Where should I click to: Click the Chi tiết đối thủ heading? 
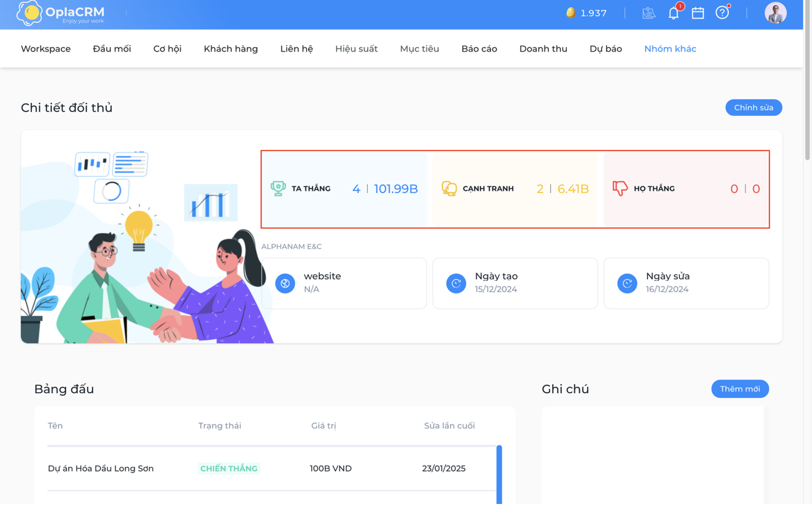pos(67,107)
